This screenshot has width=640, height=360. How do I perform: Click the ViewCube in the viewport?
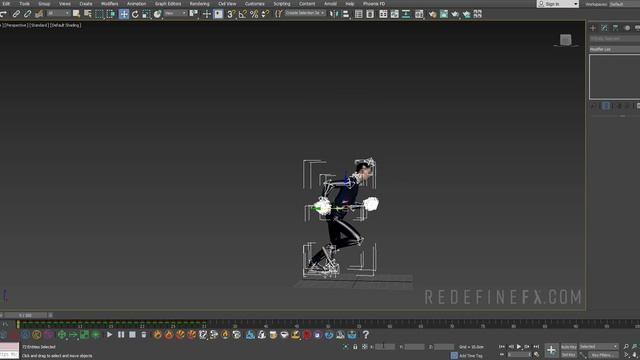point(565,40)
